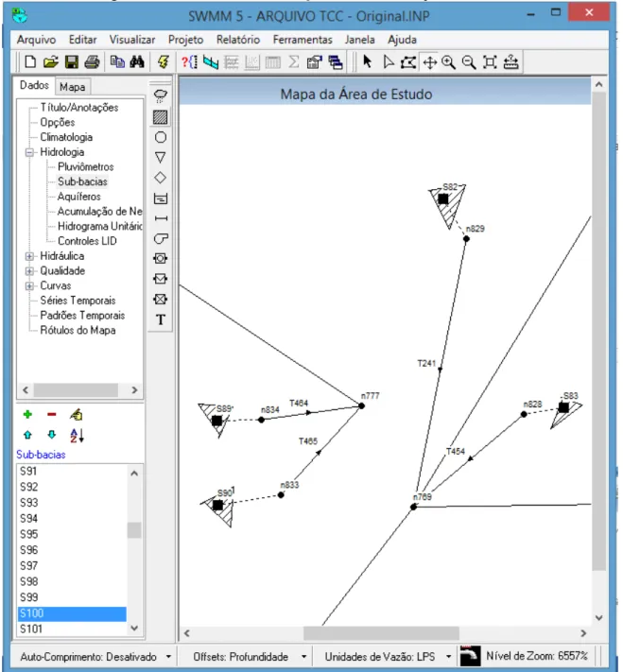Switch to the Mapa tab

pyautogui.click(x=72, y=87)
